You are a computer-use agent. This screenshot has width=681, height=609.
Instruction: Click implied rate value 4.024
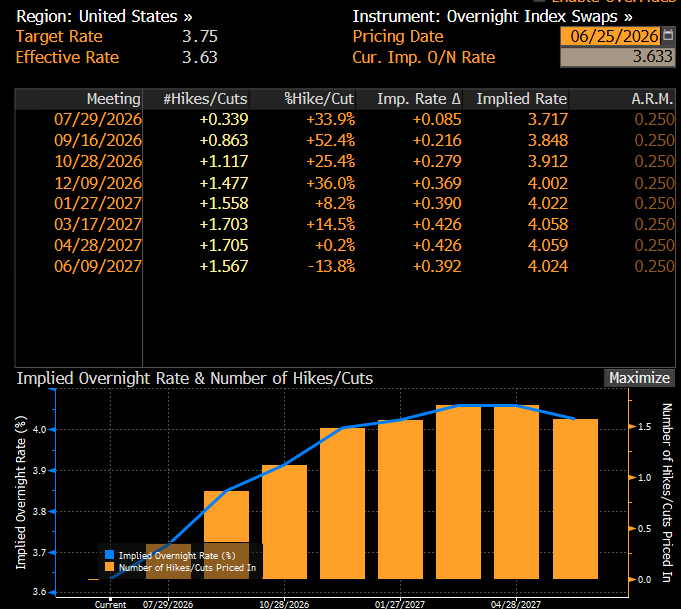pos(547,266)
